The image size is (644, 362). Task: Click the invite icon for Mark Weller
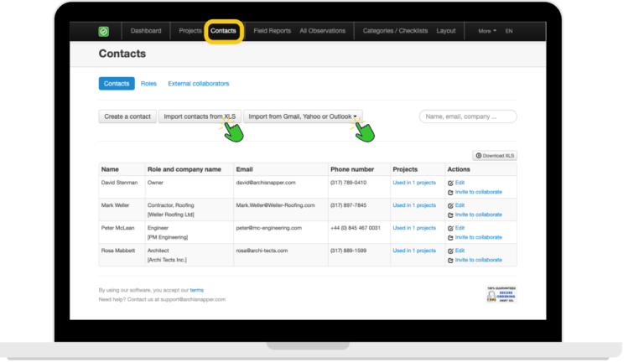[x=450, y=215]
